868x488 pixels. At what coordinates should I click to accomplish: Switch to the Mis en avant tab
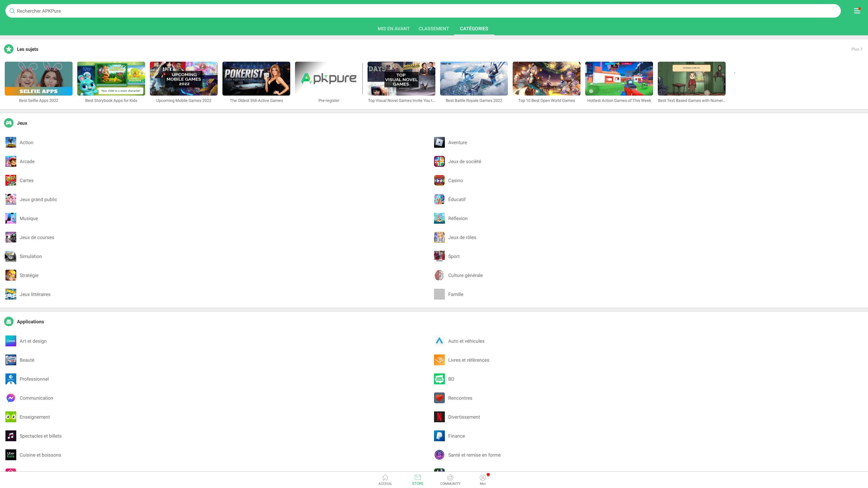point(393,28)
